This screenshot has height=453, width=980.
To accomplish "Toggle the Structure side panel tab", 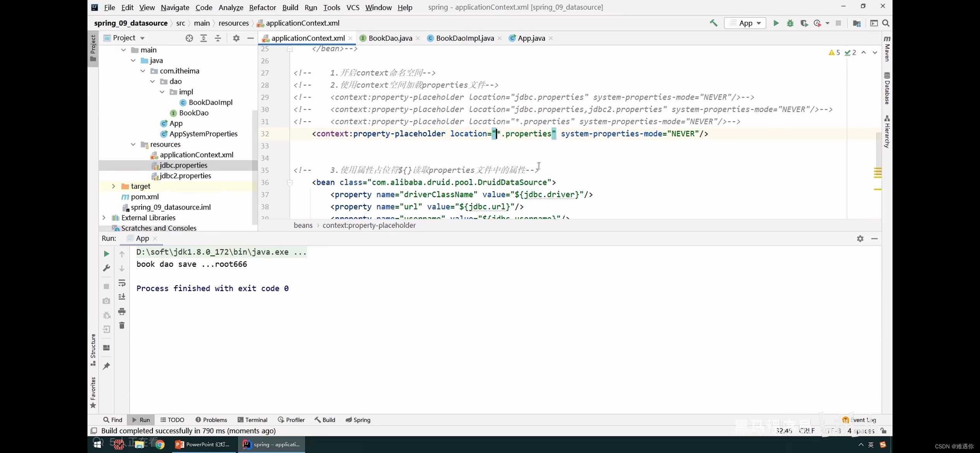I will [93, 350].
